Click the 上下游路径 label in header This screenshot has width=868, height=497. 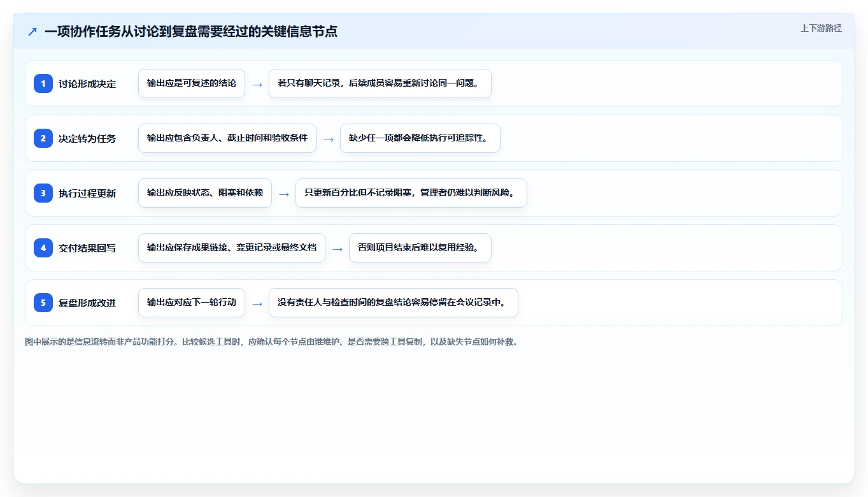pyautogui.click(x=821, y=28)
